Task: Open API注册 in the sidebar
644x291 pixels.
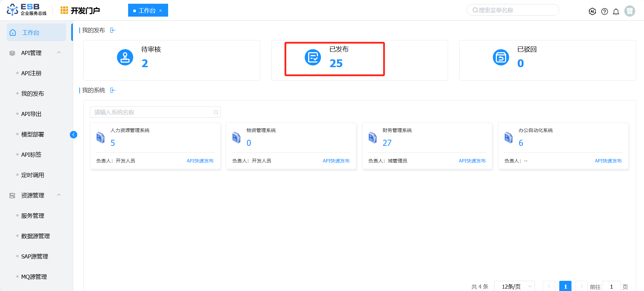Action: (31, 73)
